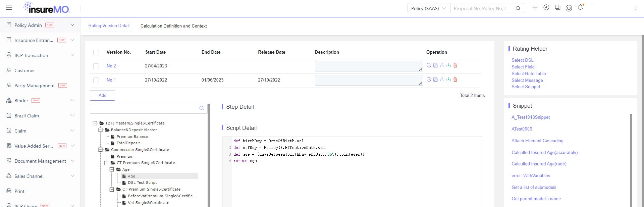The width and height of the screenshot is (644, 207).
Task: Delete version No.1 with the trash icon
Action: tap(455, 80)
